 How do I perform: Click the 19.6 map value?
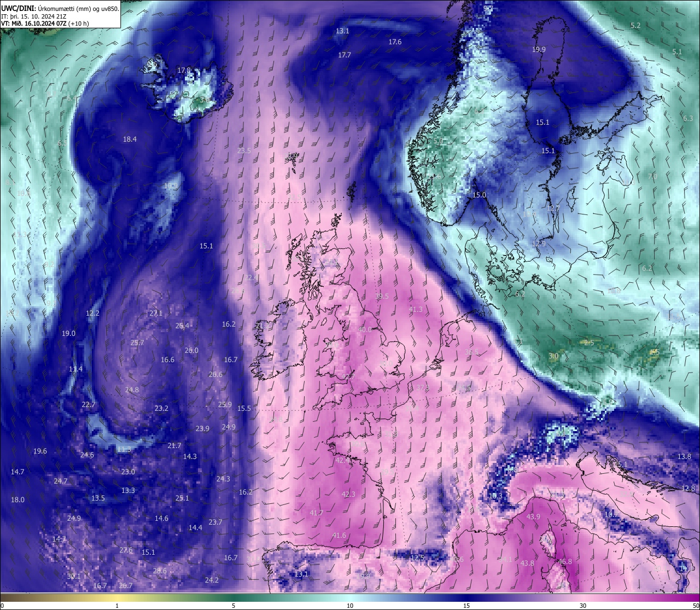click(40, 451)
